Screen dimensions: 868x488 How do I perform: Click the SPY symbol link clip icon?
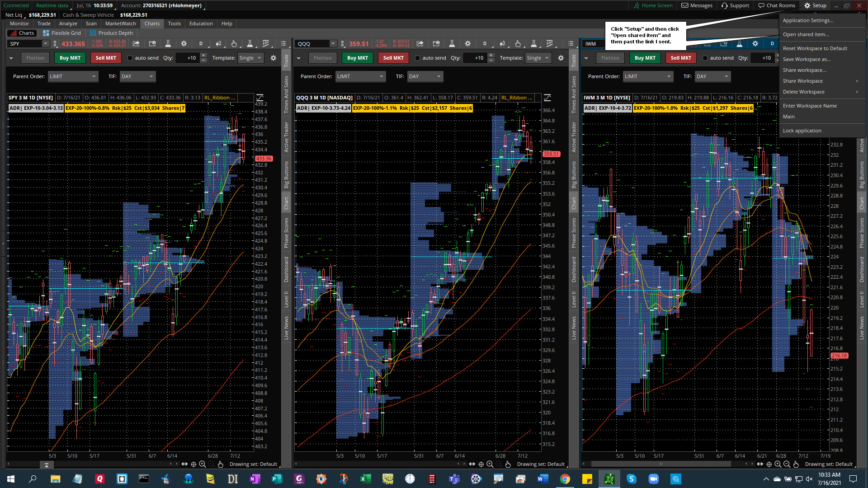[55, 44]
